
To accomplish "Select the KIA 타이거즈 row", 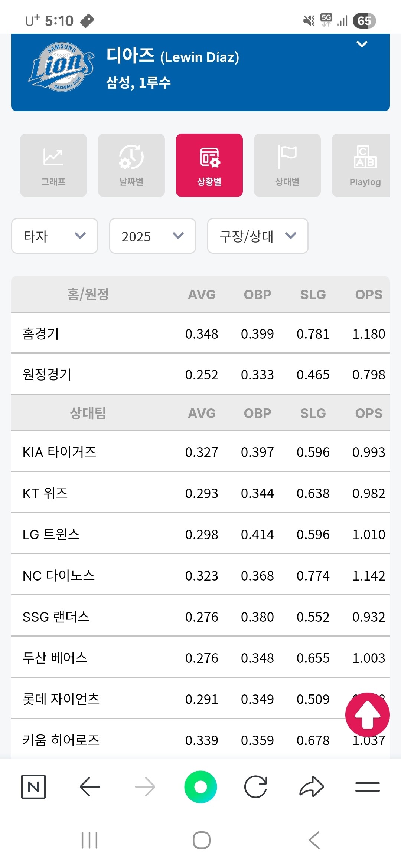I will tap(200, 451).
